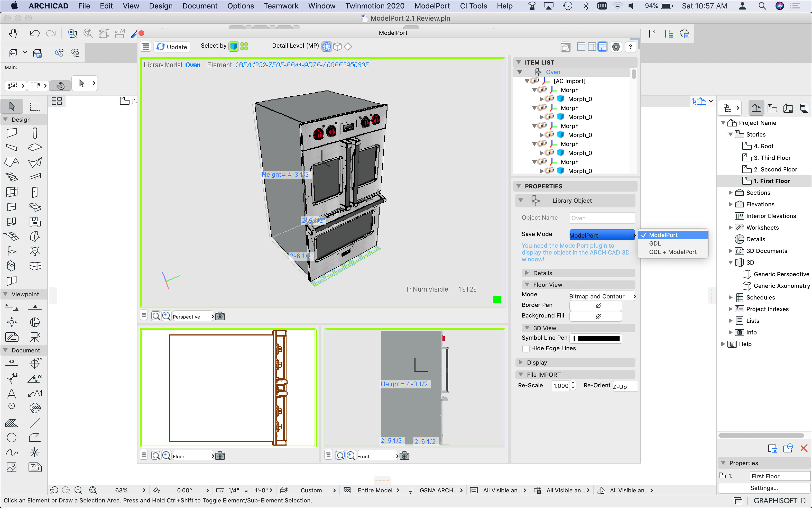Collapse the File IMPORT section
The height and width of the screenshot is (508, 812).
coord(520,374)
